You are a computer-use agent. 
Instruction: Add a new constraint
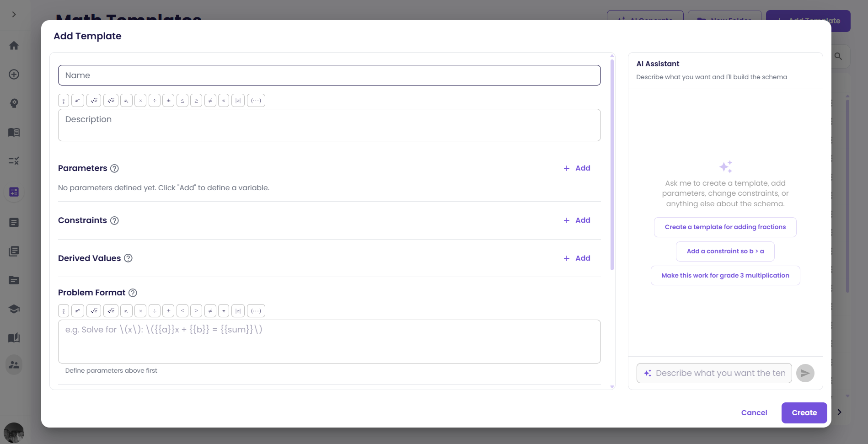click(x=577, y=220)
